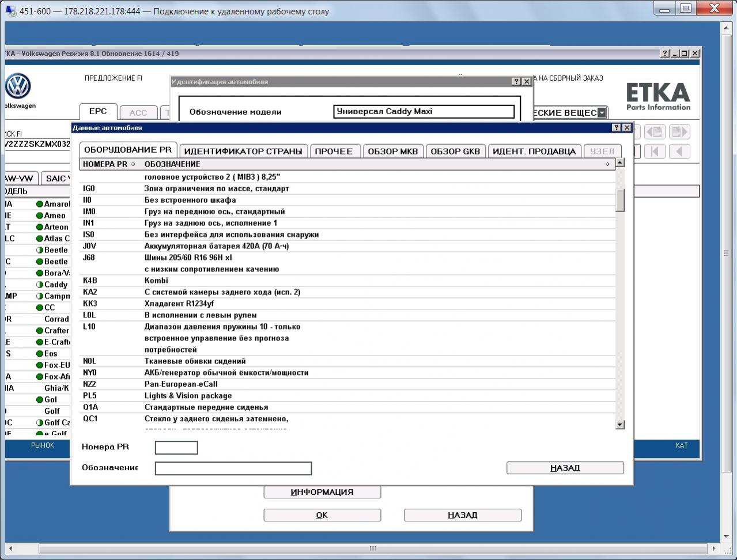This screenshot has height=560, width=737.
Task: Click the sort diamond beside НОМЕРА PR
Action: [x=133, y=164]
